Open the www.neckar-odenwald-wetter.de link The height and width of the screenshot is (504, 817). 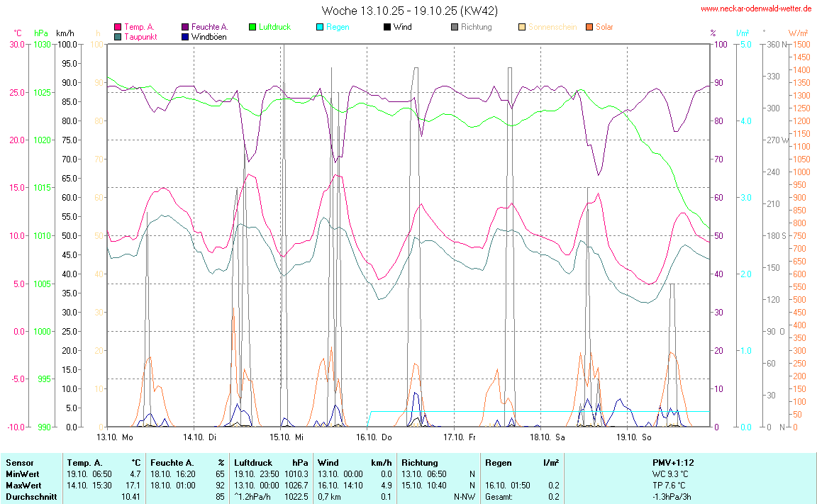click(x=755, y=9)
